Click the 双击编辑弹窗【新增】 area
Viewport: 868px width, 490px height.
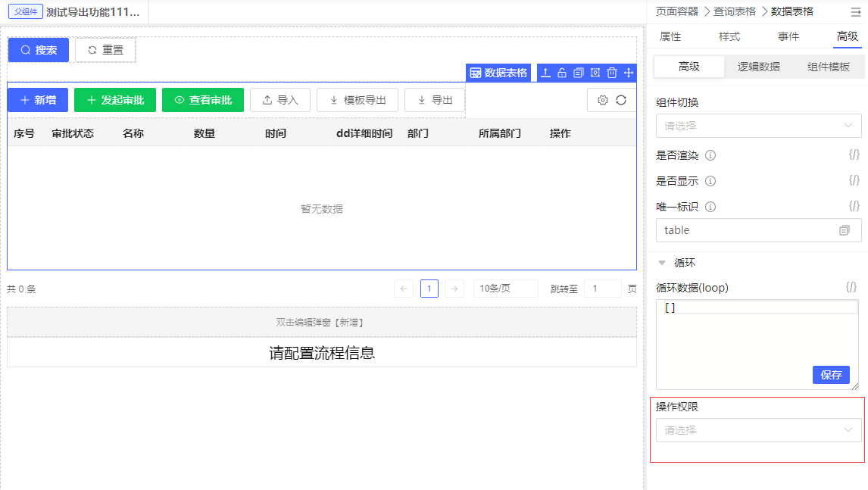(x=322, y=322)
